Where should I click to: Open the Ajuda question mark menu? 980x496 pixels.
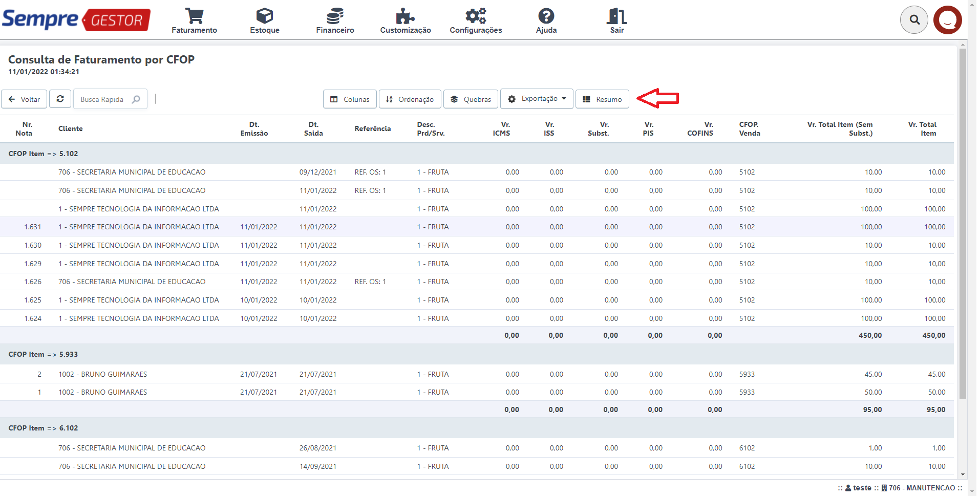click(x=546, y=21)
